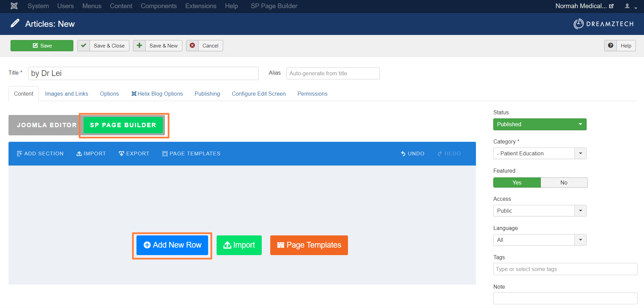The width and height of the screenshot is (644, 308).
Task: Undo the last builder action
Action: click(x=412, y=154)
